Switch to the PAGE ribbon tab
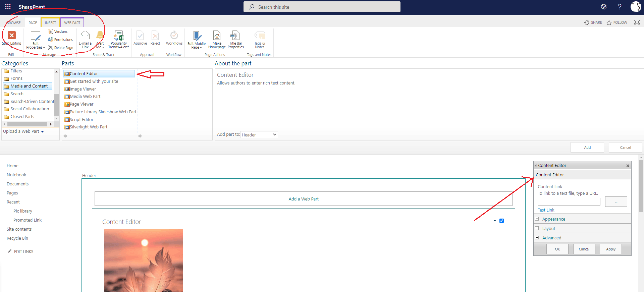644x292 pixels. pyautogui.click(x=33, y=23)
